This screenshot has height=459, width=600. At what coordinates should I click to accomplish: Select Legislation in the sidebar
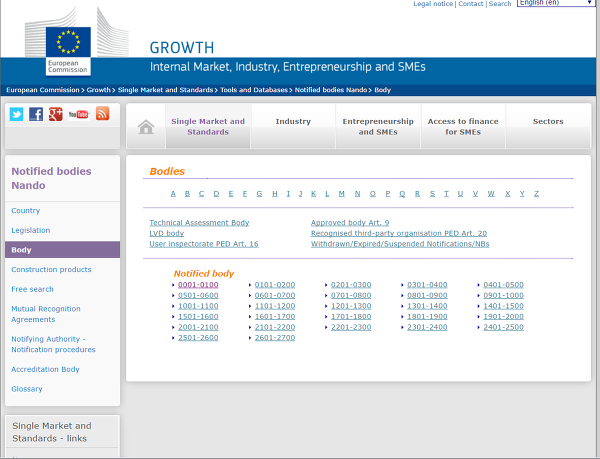coord(31,230)
